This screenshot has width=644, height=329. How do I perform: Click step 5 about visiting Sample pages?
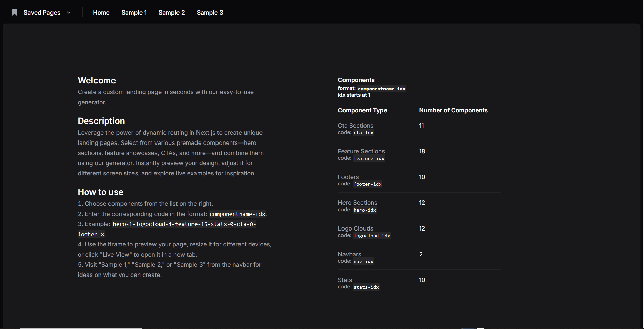coord(169,270)
